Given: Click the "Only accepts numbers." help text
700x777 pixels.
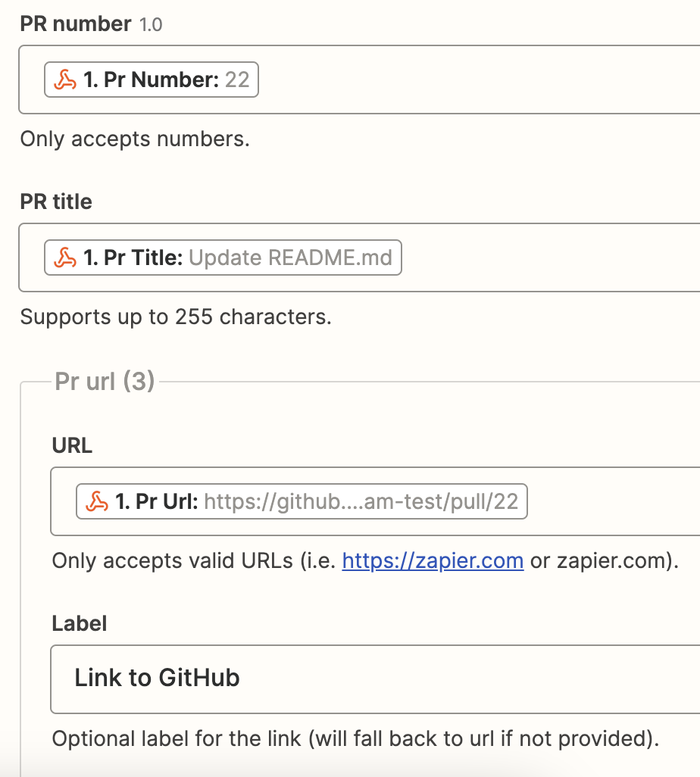Looking at the screenshot, I should point(135,139).
